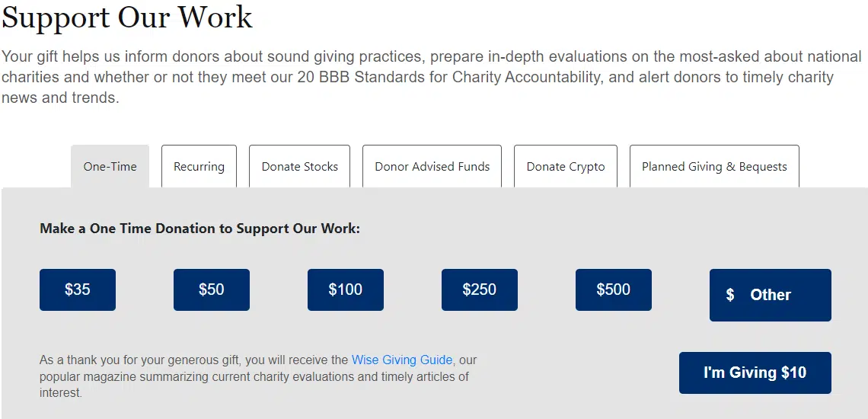This screenshot has width=868, height=419.
Task: Click the Support Our Work heading
Action: click(x=127, y=18)
